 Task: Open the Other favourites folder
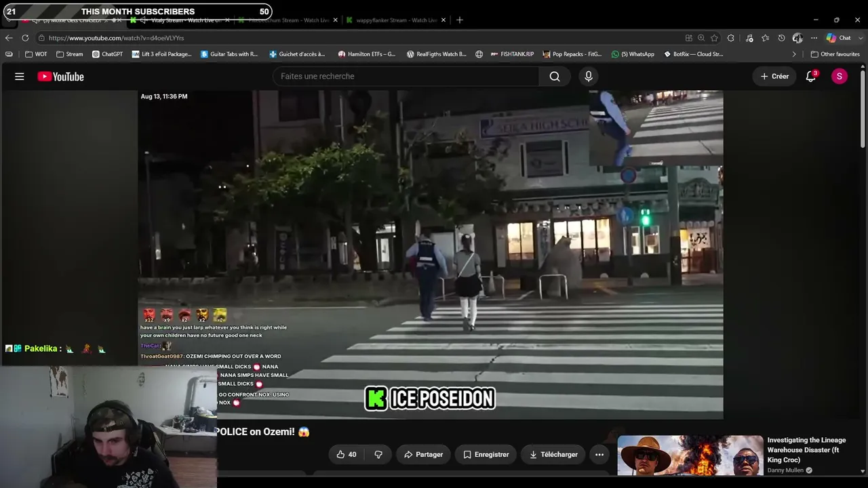click(x=835, y=54)
